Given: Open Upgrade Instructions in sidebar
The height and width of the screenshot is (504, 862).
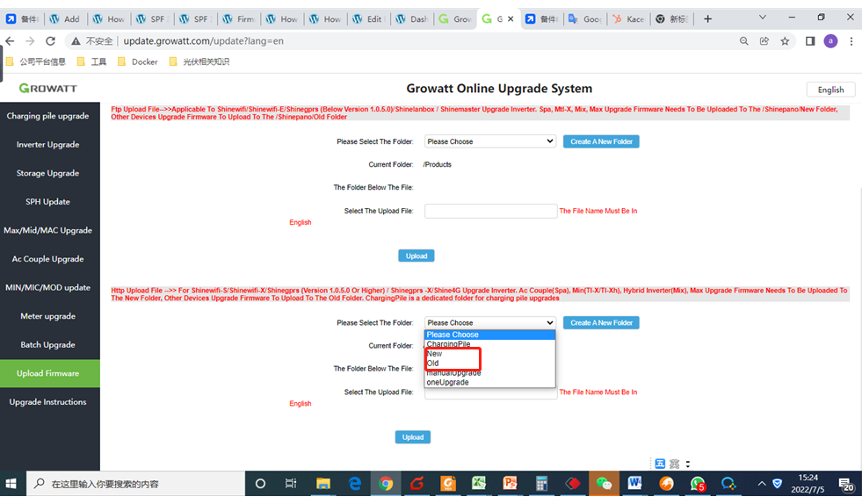Looking at the screenshot, I should click(x=47, y=402).
